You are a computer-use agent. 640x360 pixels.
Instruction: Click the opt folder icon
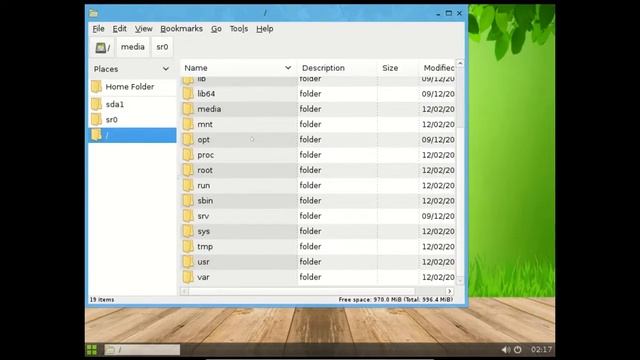coord(188,140)
